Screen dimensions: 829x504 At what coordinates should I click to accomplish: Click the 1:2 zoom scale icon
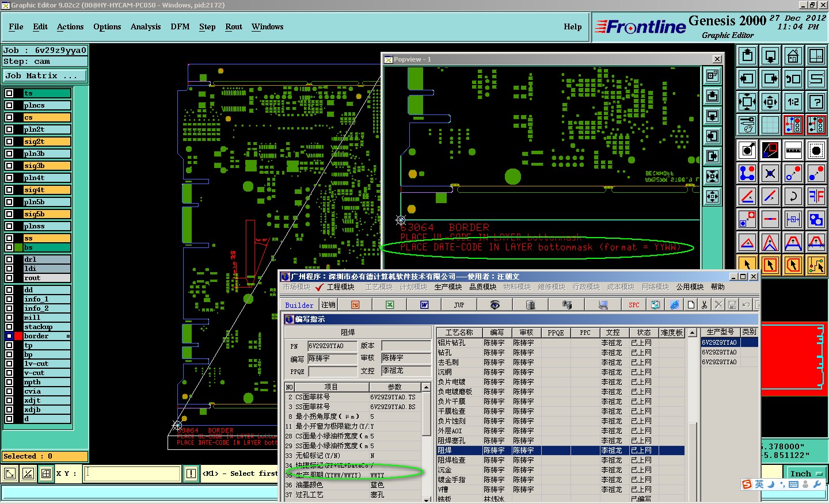coord(793,102)
